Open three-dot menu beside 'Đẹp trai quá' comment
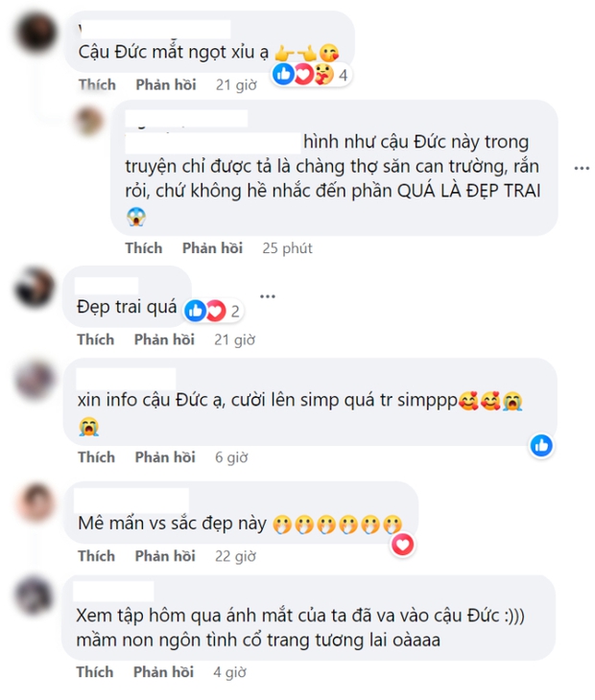595x700 pixels. pyautogui.click(x=267, y=296)
